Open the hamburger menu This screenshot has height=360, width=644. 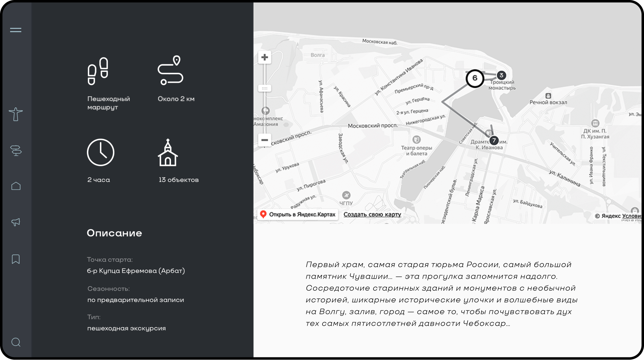pyautogui.click(x=15, y=29)
